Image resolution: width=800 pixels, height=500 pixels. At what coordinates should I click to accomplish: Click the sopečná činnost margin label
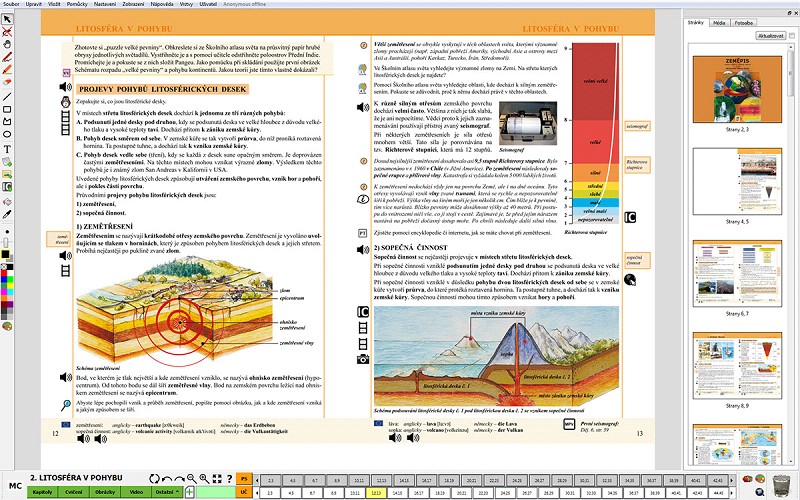tap(637, 260)
